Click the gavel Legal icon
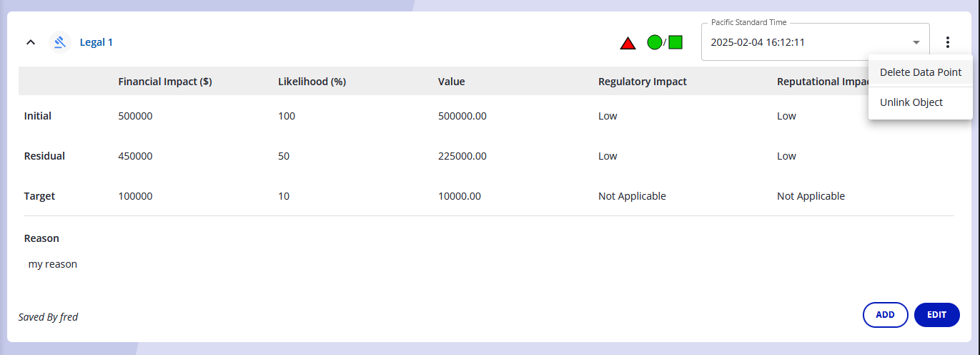980x355 pixels. 60,42
